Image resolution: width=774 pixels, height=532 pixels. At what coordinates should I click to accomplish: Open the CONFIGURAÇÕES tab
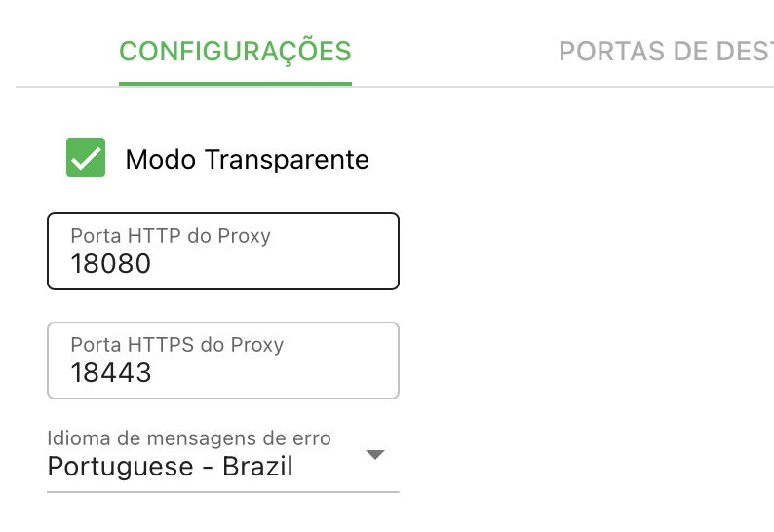(x=235, y=52)
